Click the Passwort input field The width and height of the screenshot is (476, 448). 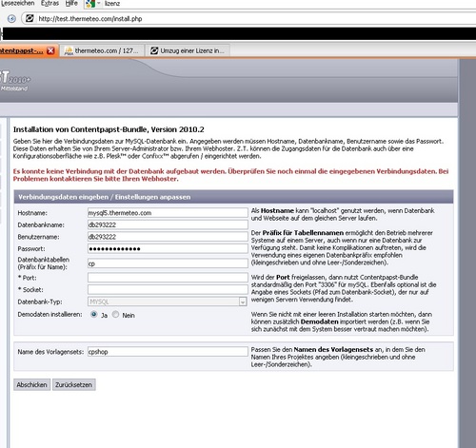click(x=168, y=248)
